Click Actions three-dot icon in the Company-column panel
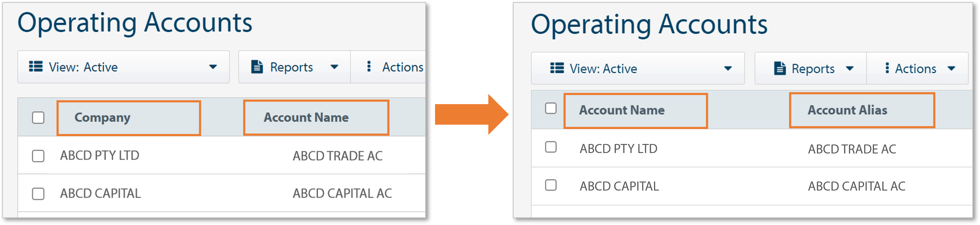This screenshot has width=980, height=225. [368, 66]
